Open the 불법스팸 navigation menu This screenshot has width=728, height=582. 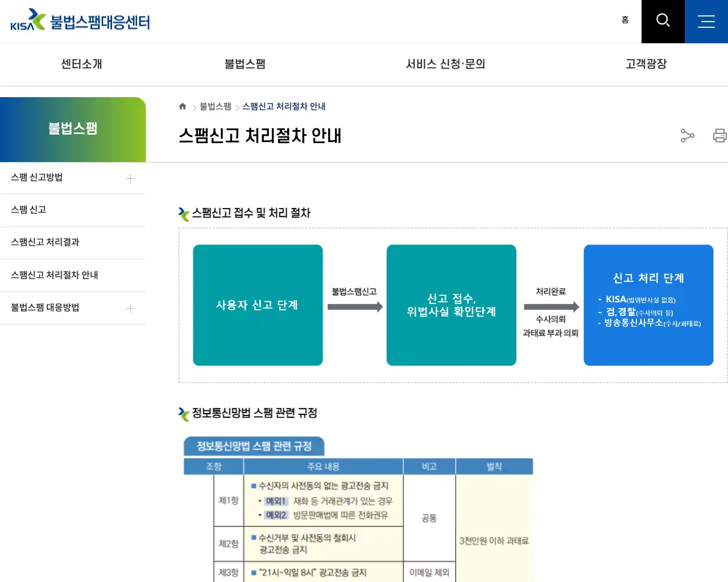(x=245, y=64)
